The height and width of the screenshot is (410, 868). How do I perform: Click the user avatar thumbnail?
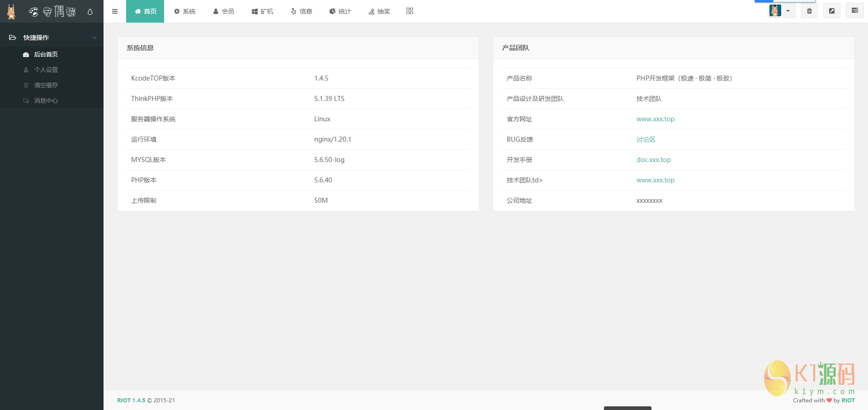pyautogui.click(x=775, y=10)
